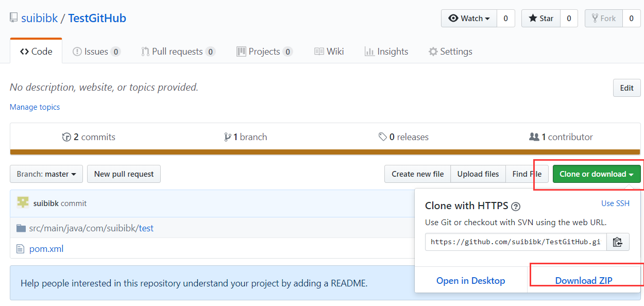Image resolution: width=644 pixels, height=306 pixels.
Task: Switch to the Use SSH clone option
Action: coord(615,203)
